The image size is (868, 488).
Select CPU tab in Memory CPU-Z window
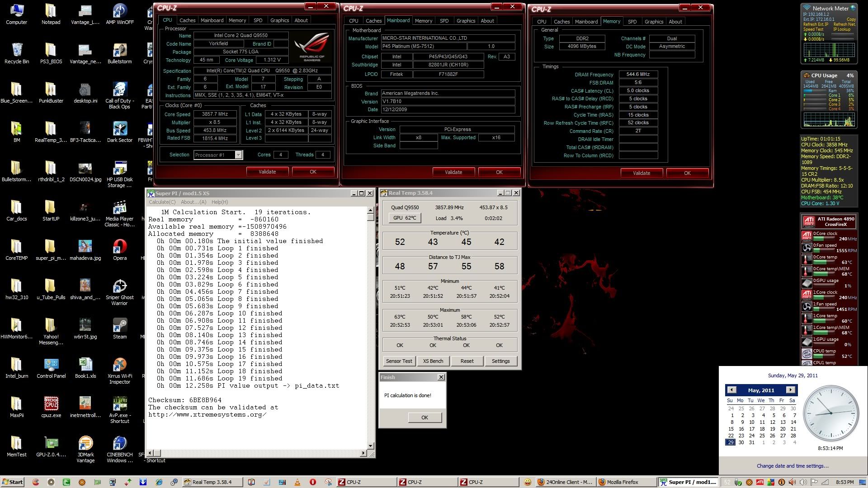(x=542, y=22)
